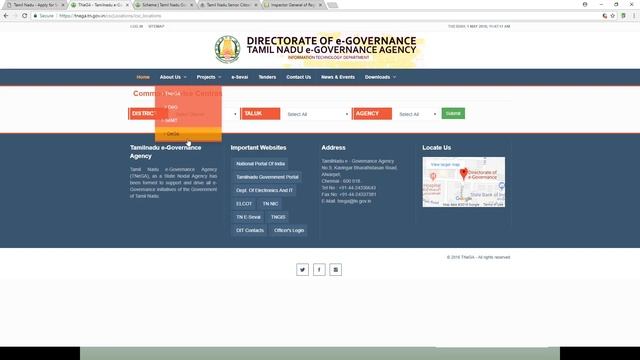Viewport: 640px width, 360px height.
Task: Click the green extension icon in toolbar
Action: click(x=623, y=16)
